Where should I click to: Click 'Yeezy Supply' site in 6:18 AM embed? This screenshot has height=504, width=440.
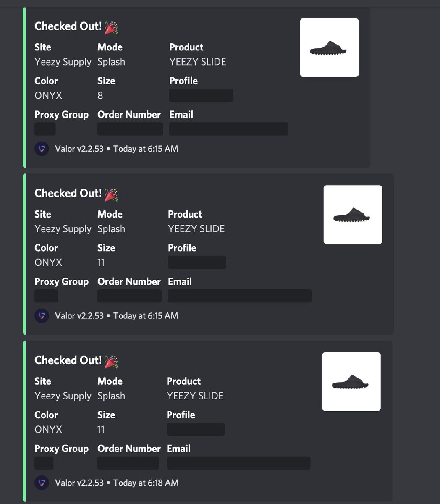coord(63,396)
